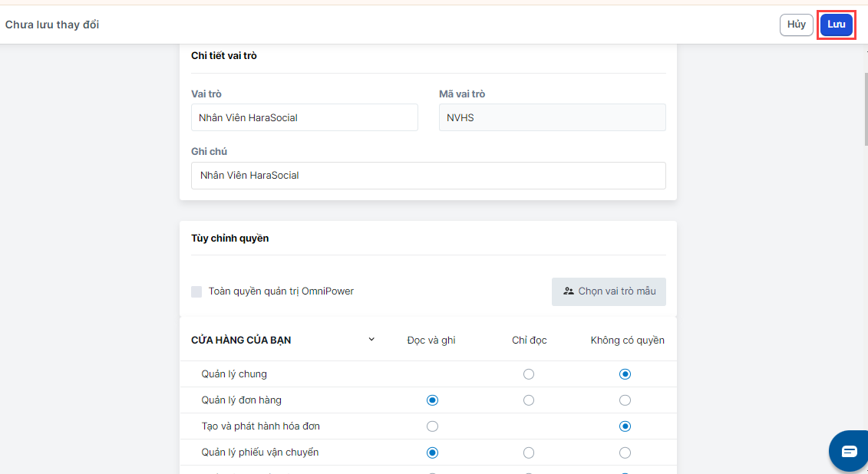Select Chỉ đọc for Quản lý chung
The image size is (868, 474).
[x=529, y=374]
